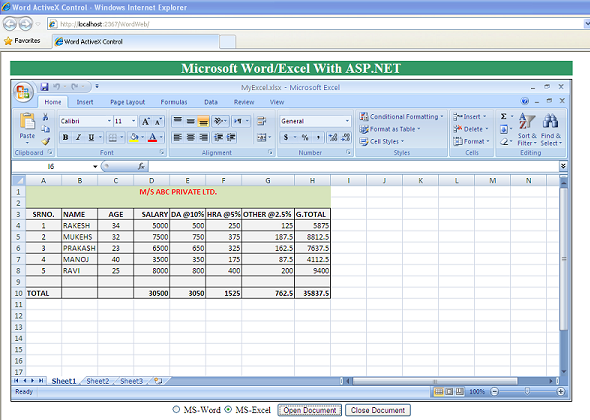Apply comma style number format

(x=318, y=137)
